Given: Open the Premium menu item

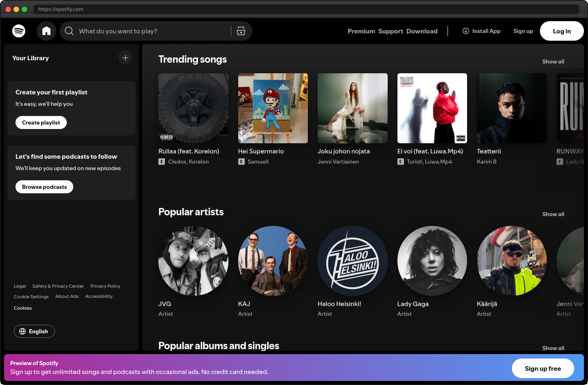Looking at the screenshot, I should [x=361, y=31].
